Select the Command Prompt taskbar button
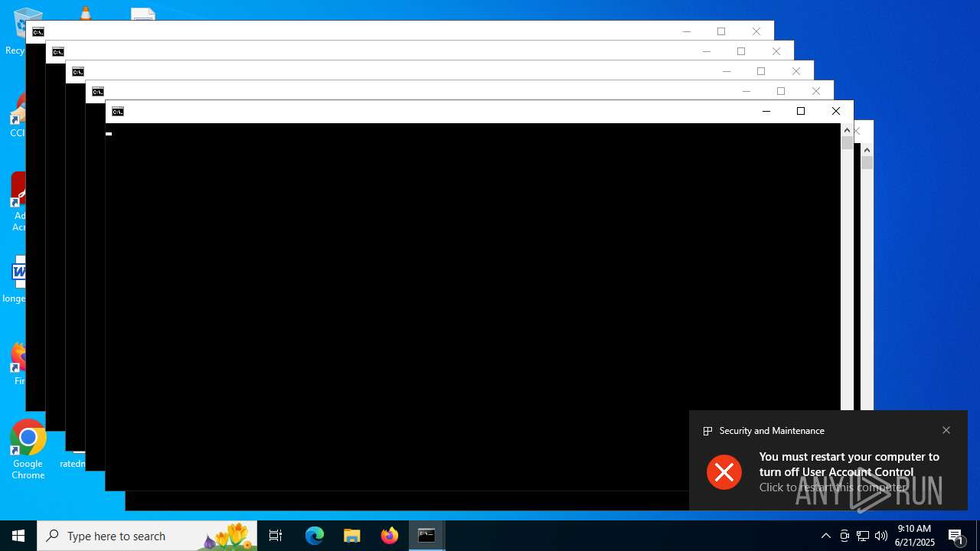 [x=427, y=536]
